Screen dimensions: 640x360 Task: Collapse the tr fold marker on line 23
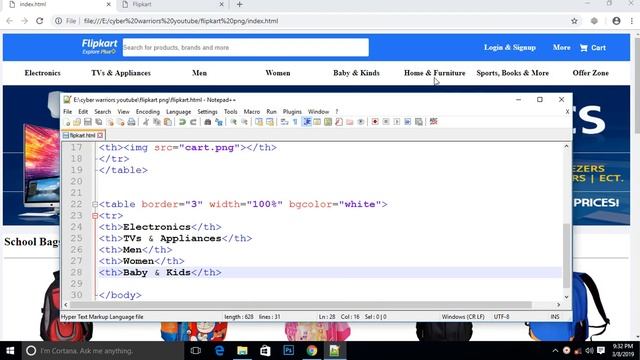(x=95, y=216)
